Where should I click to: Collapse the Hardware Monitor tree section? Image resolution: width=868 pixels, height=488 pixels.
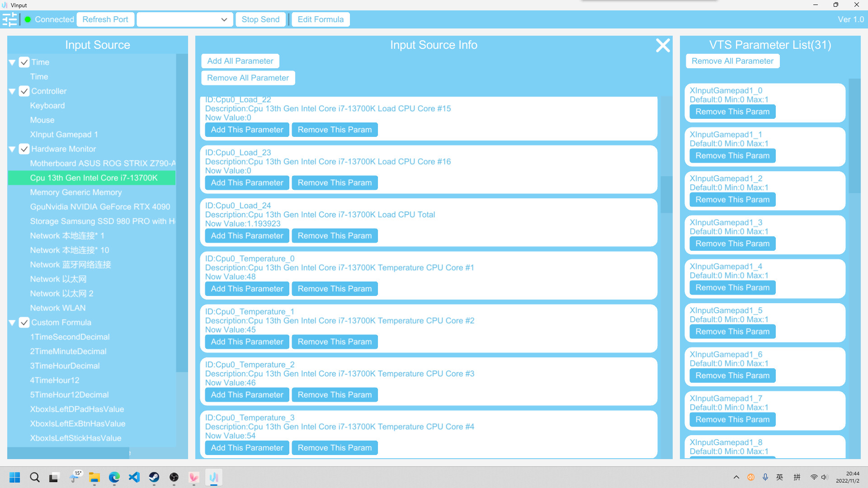tap(12, 149)
